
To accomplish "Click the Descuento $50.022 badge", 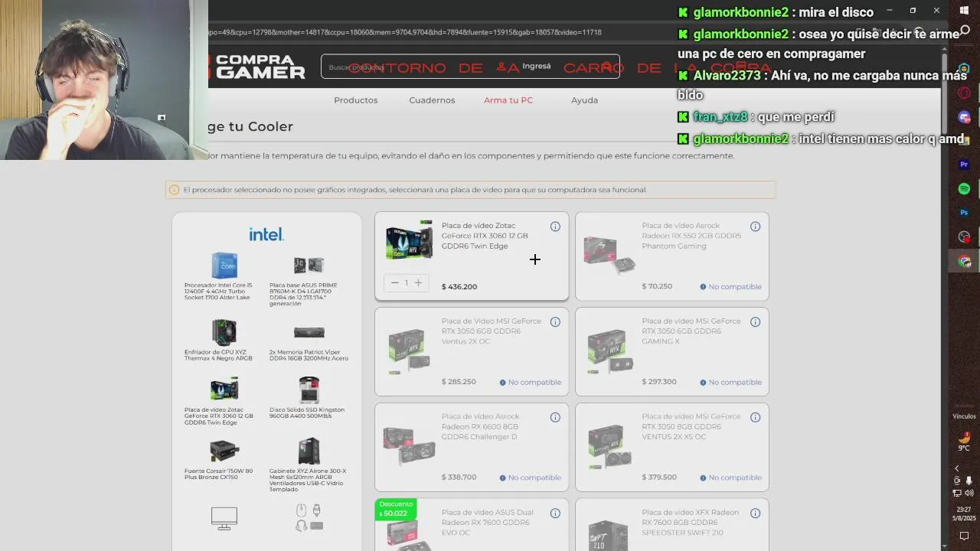I will pyautogui.click(x=396, y=509).
